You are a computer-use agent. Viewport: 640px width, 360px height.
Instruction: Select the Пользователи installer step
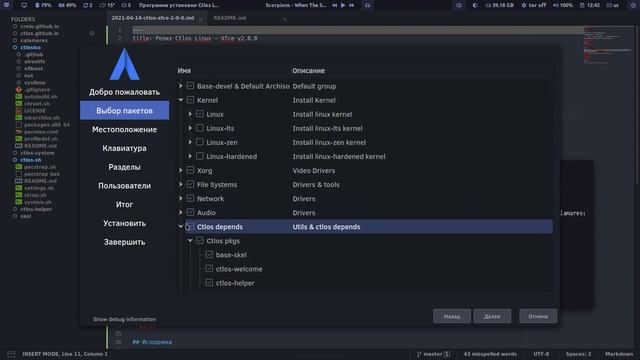tap(124, 186)
